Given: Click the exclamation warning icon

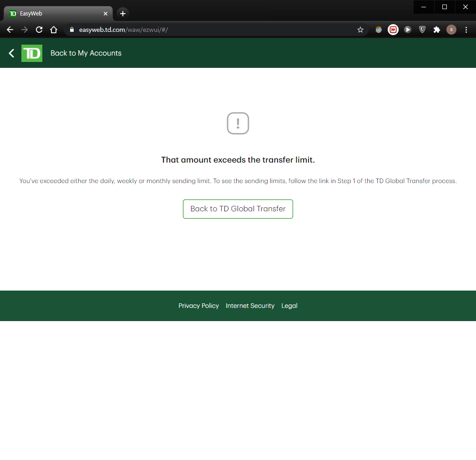Looking at the screenshot, I should (x=238, y=123).
